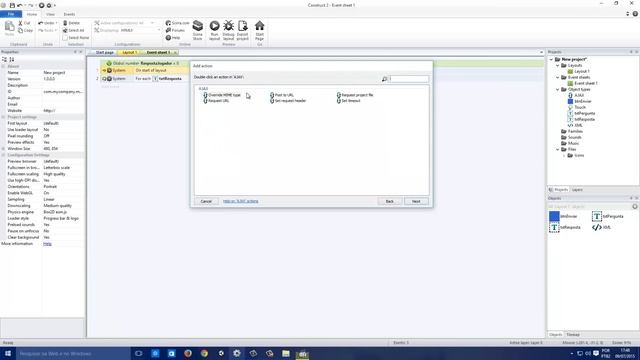Select the Set request header action
The image size is (640, 360).
pos(288,101)
